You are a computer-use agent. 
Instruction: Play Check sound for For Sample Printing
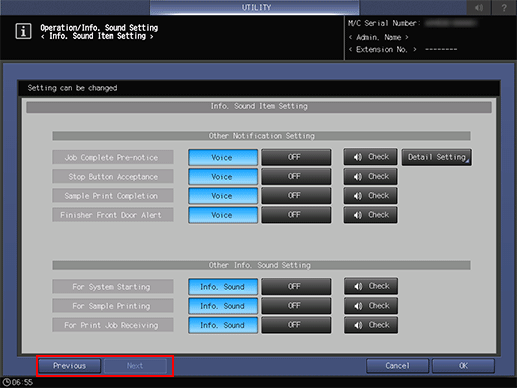[371, 306]
